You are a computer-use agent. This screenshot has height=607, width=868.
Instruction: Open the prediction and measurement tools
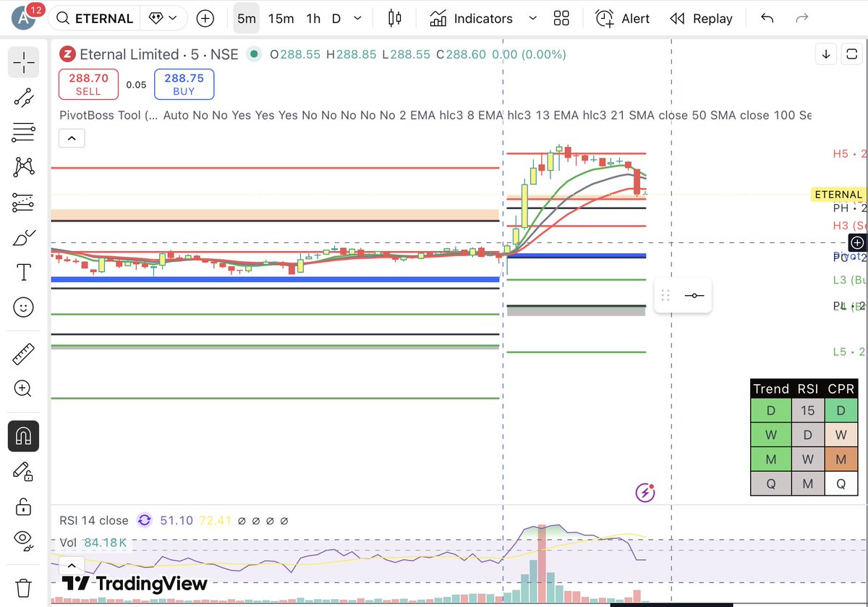[23, 203]
